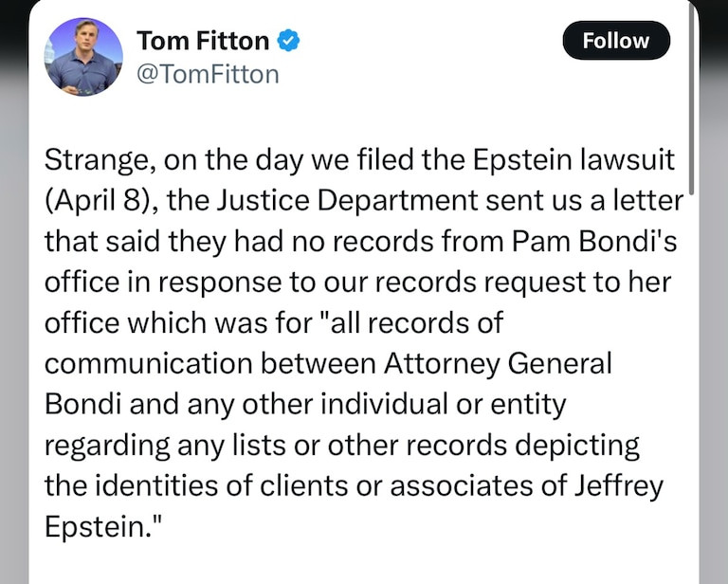The height and width of the screenshot is (584, 728).
Task: Open the Tom Fitton display name link
Action: (205, 41)
